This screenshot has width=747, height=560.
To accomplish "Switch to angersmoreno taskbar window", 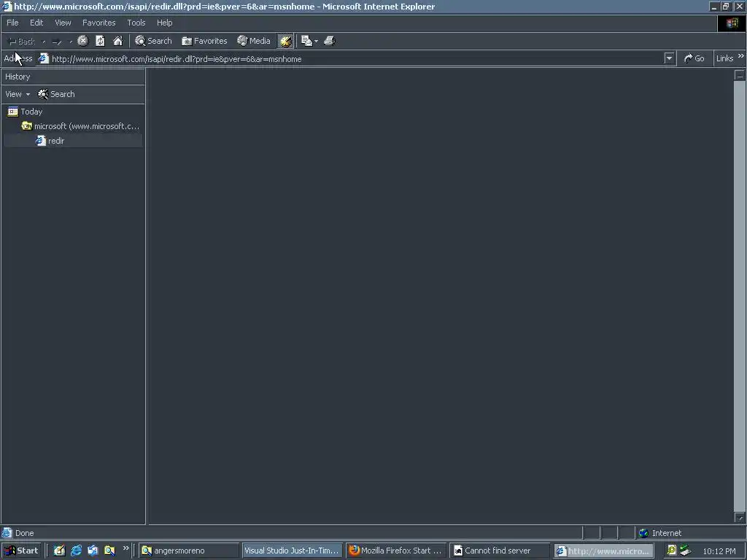I will pos(189,551).
